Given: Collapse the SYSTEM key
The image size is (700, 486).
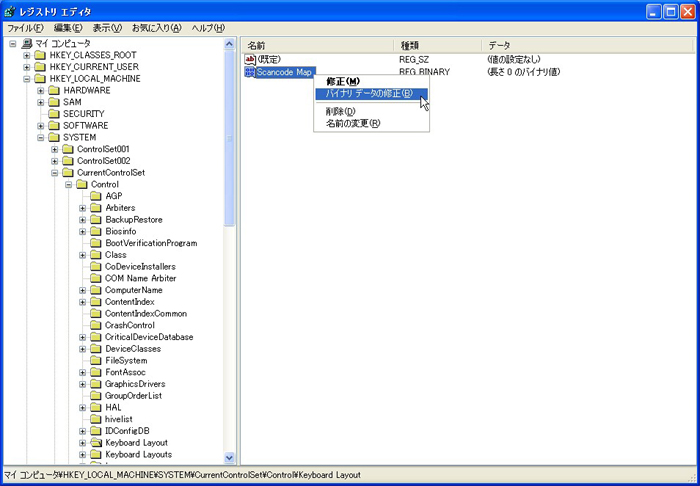Looking at the screenshot, I should [x=41, y=137].
